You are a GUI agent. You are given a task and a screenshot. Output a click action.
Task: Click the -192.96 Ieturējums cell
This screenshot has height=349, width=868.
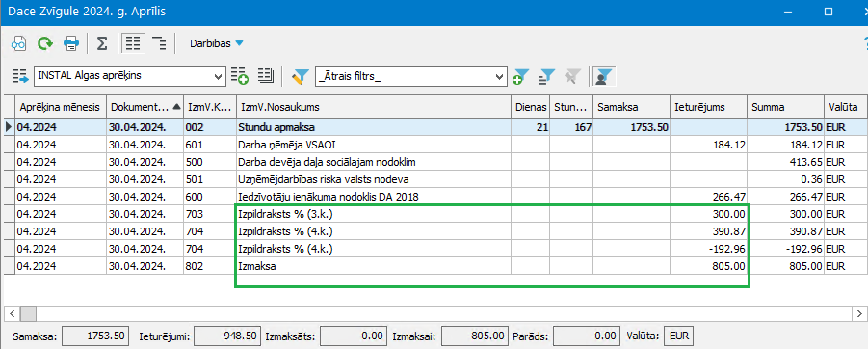[708, 248]
